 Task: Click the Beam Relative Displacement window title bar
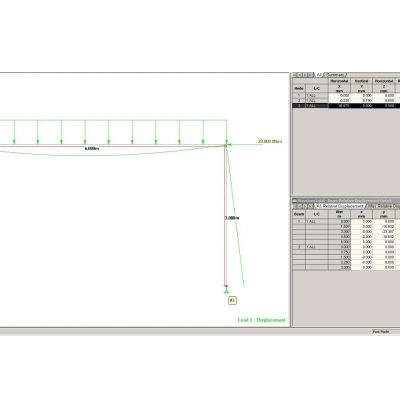[x=346, y=201]
